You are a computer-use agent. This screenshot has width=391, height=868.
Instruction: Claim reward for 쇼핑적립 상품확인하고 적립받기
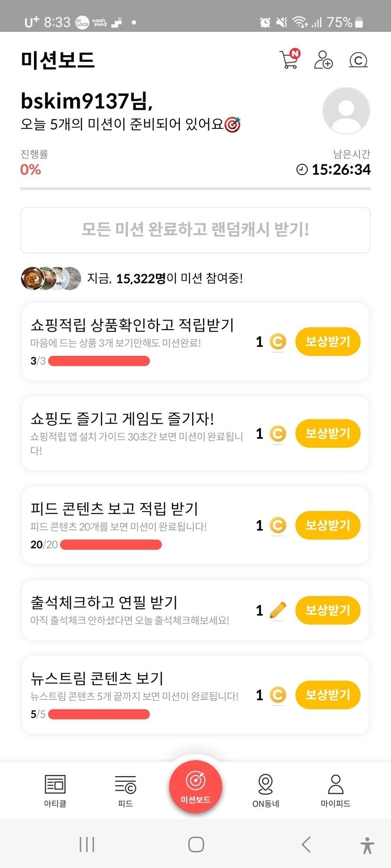(x=328, y=341)
